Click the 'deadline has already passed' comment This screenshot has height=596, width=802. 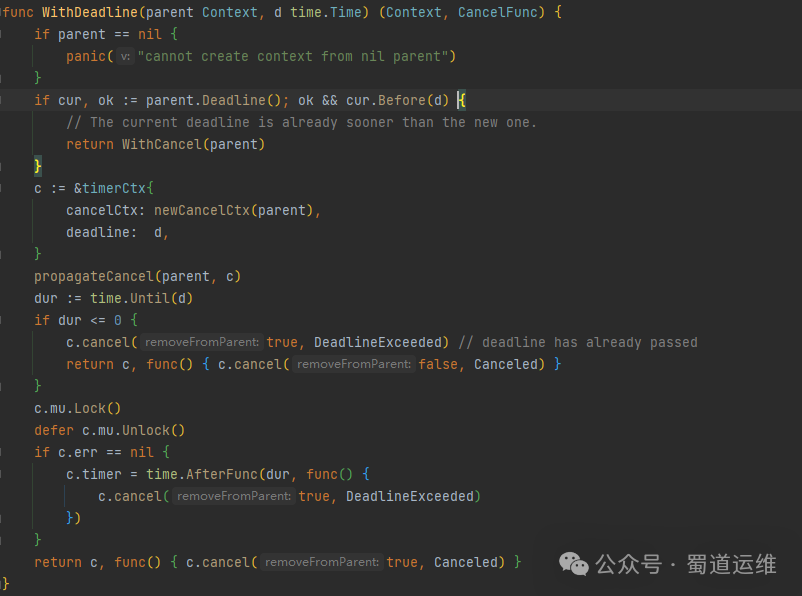(x=578, y=342)
